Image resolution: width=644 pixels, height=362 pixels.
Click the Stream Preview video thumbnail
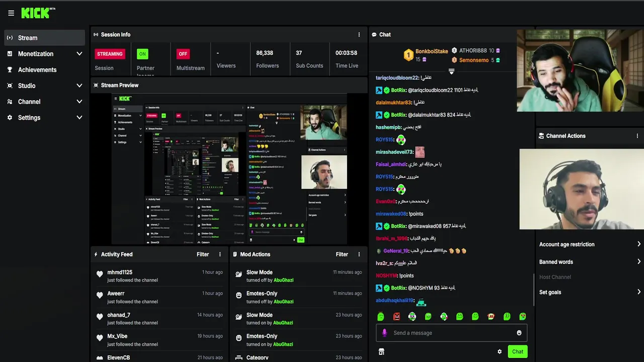click(229, 169)
